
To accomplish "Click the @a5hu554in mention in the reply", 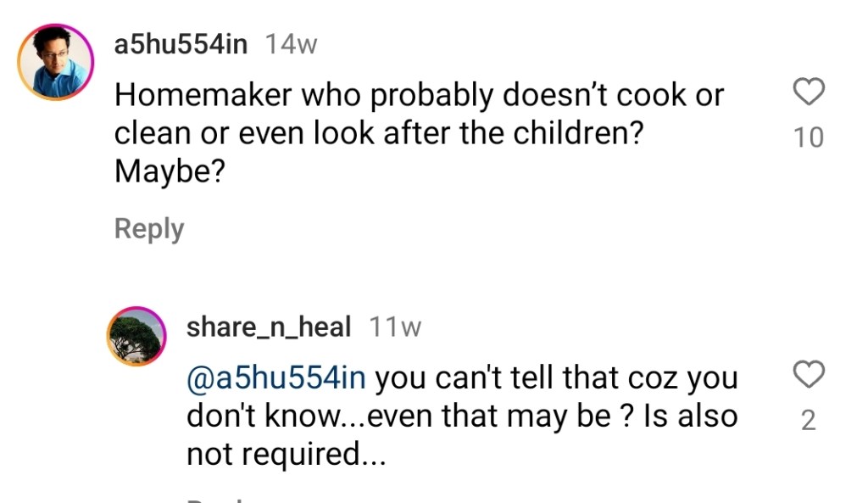I will [x=276, y=377].
